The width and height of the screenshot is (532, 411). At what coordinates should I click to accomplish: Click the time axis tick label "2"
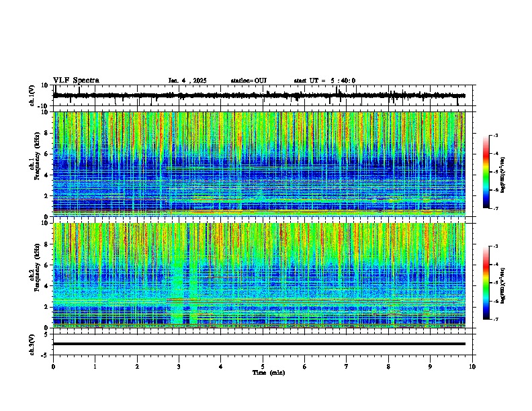pos(137,366)
